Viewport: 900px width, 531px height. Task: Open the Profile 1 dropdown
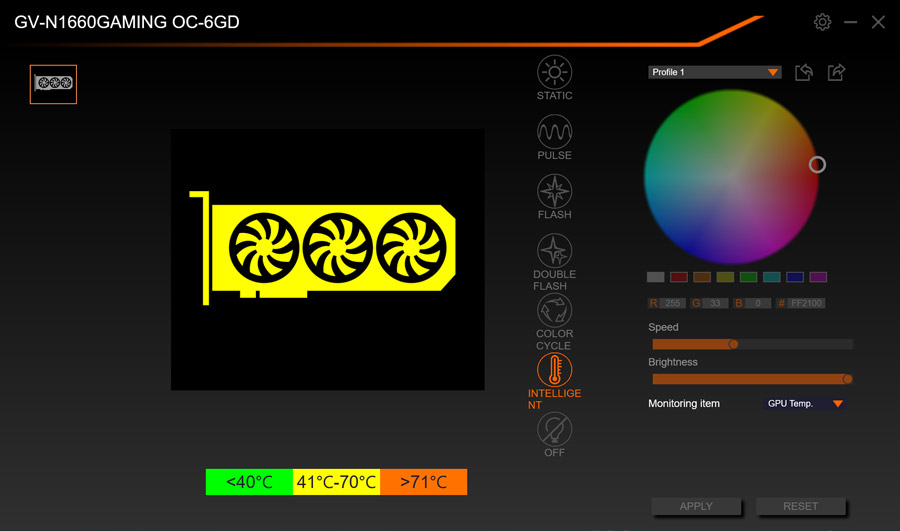[715, 72]
